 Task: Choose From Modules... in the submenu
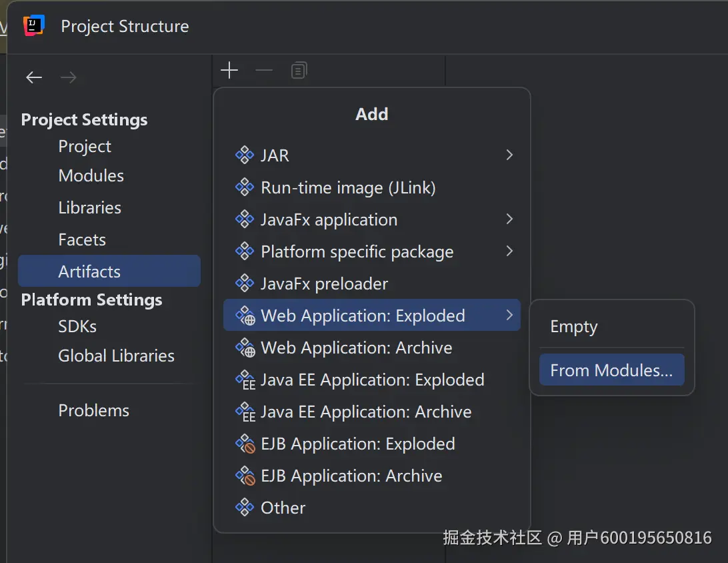click(611, 371)
